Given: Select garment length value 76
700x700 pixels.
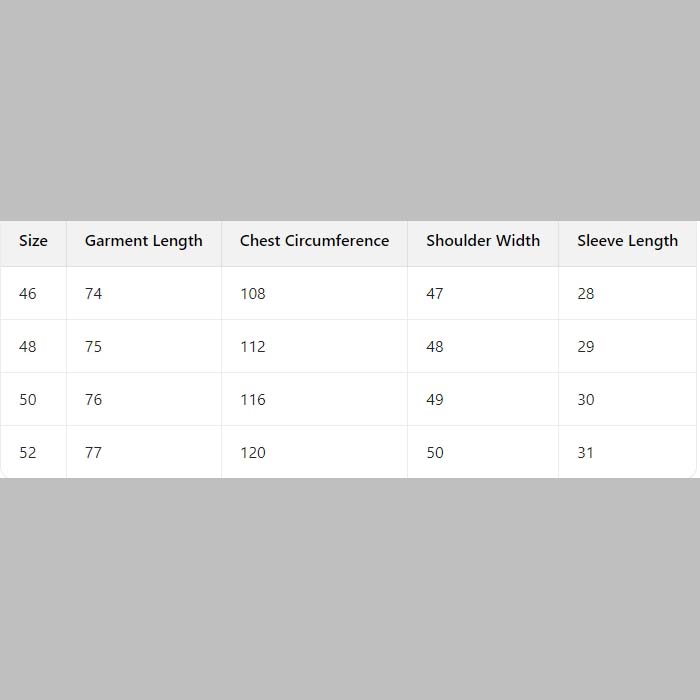Looking at the screenshot, I should point(94,400).
